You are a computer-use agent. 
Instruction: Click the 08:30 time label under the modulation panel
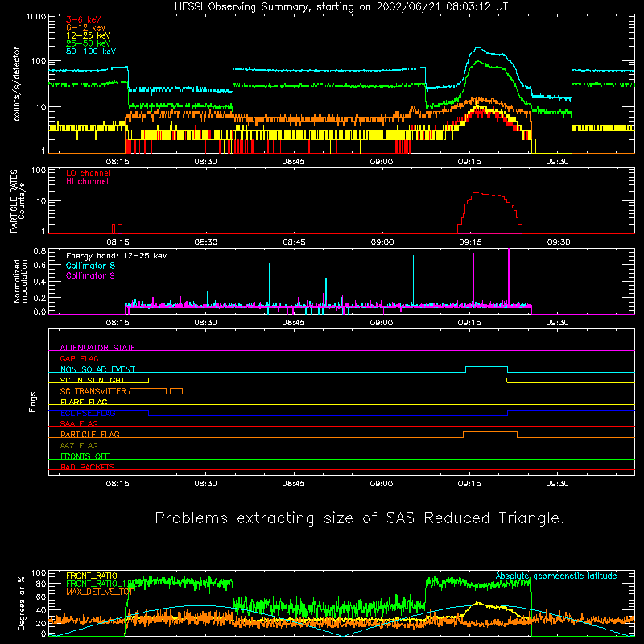click(206, 323)
